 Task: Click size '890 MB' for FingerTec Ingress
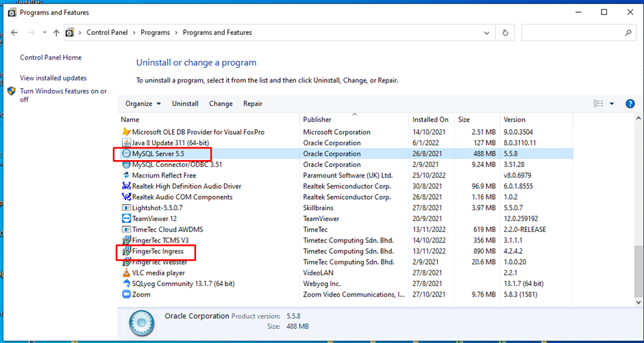tap(482, 251)
